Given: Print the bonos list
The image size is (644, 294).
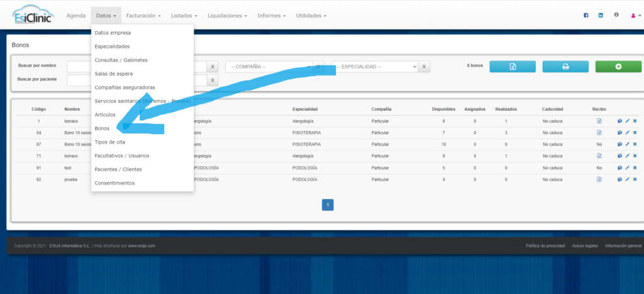Looking at the screenshot, I should click(x=565, y=67).
